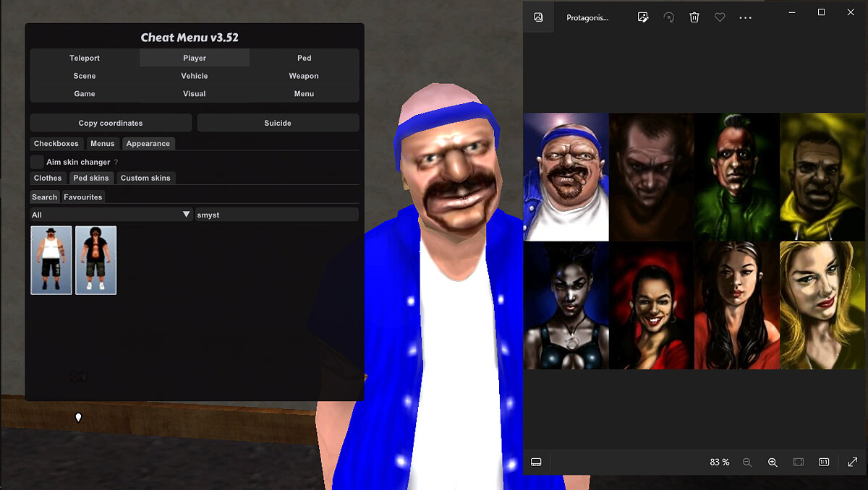868x490 pixels.
Task: Click the Suicide button
Action: (x=278, y=123)
